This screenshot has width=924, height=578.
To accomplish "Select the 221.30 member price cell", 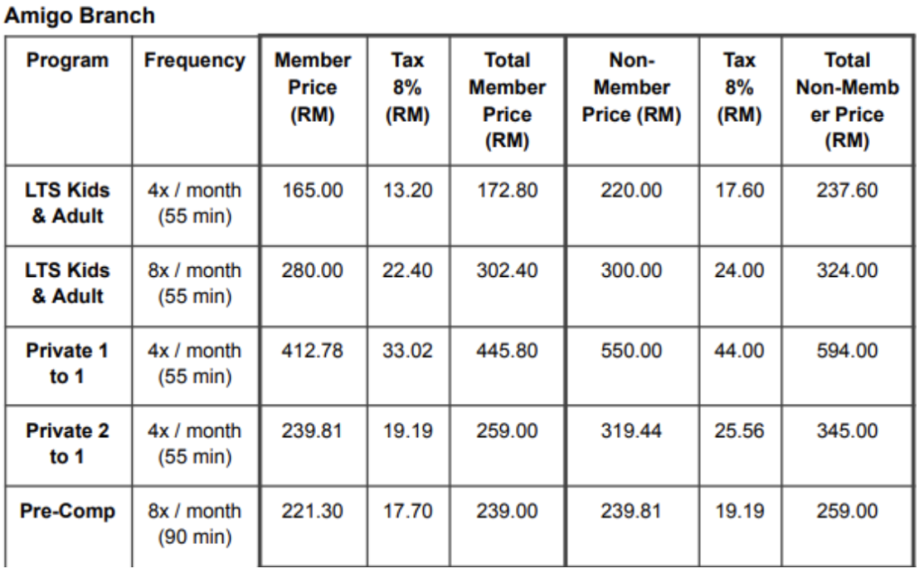I will tap(312, 512).
